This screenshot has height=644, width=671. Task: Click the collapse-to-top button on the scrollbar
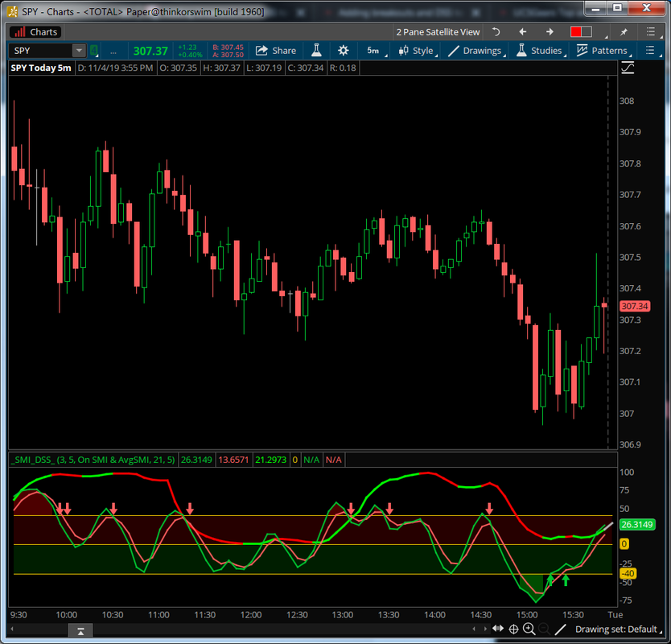(x=80, y=630)
